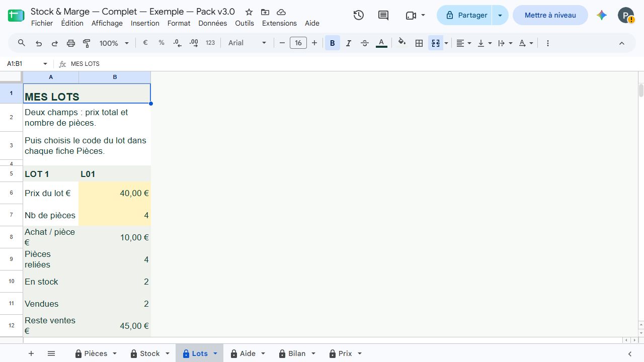Open the comments panel

tap(383, 15)
